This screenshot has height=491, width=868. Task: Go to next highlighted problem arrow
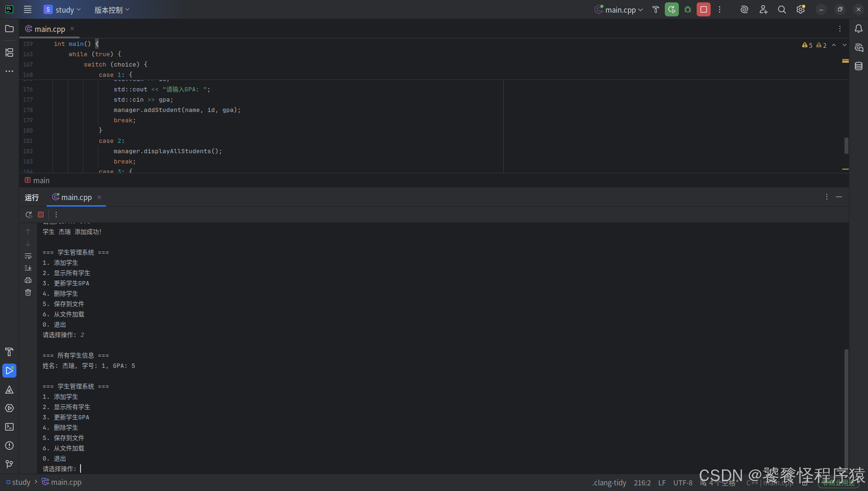point(845,45)
